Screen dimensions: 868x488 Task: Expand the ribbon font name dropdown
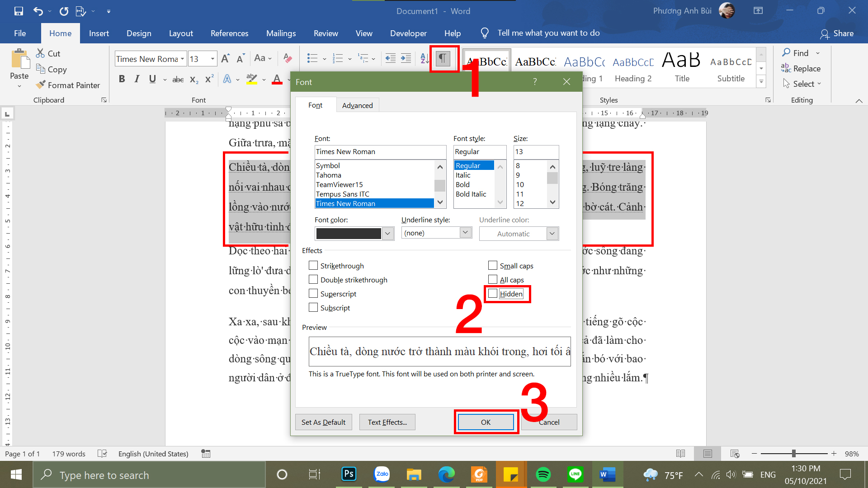click(x=182, y=59)
